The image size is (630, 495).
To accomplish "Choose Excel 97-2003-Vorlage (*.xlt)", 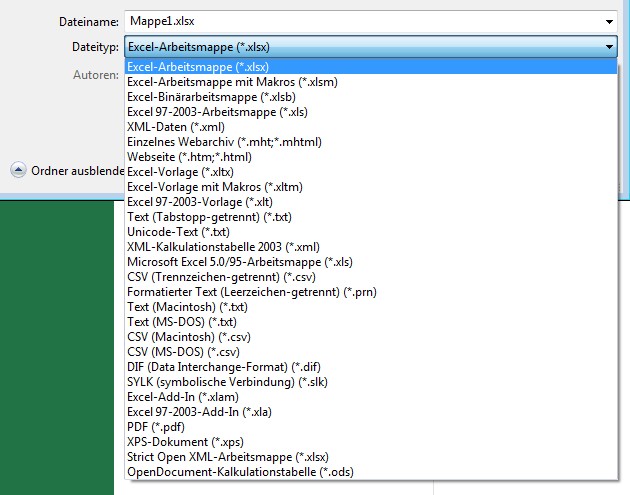I will click(x=371, y=202).
